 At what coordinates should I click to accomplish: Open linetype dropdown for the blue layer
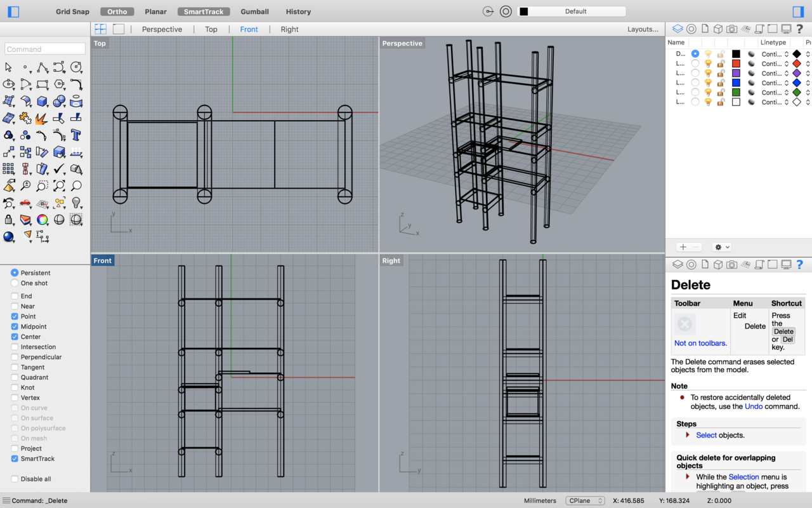tap(775, 83)
